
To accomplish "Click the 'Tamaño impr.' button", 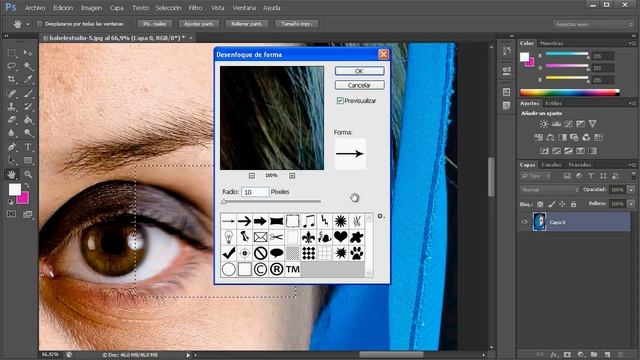I will [296, 24].
